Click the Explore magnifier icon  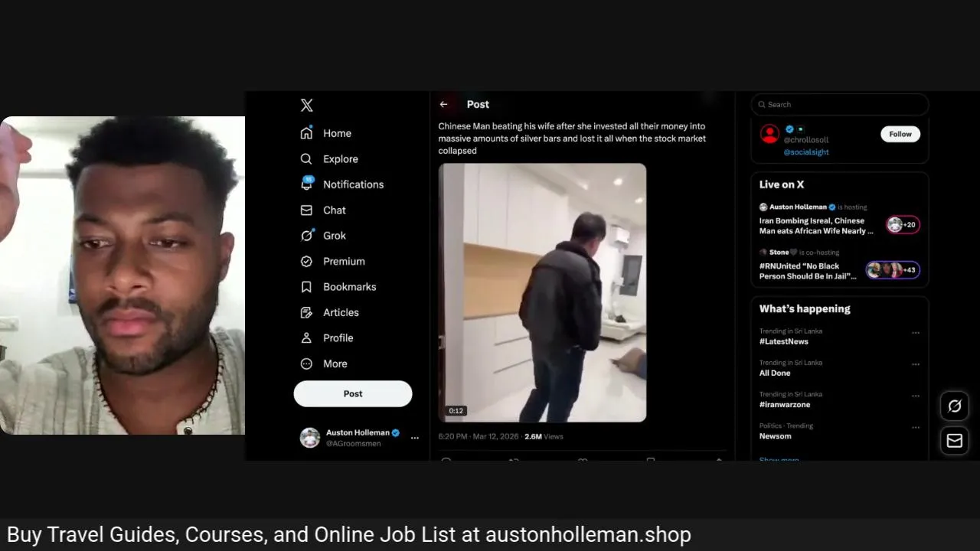(306, 159)
